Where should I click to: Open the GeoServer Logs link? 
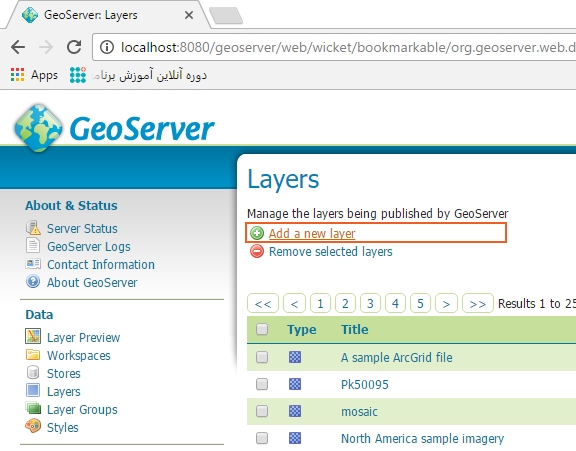pos(89,246)
